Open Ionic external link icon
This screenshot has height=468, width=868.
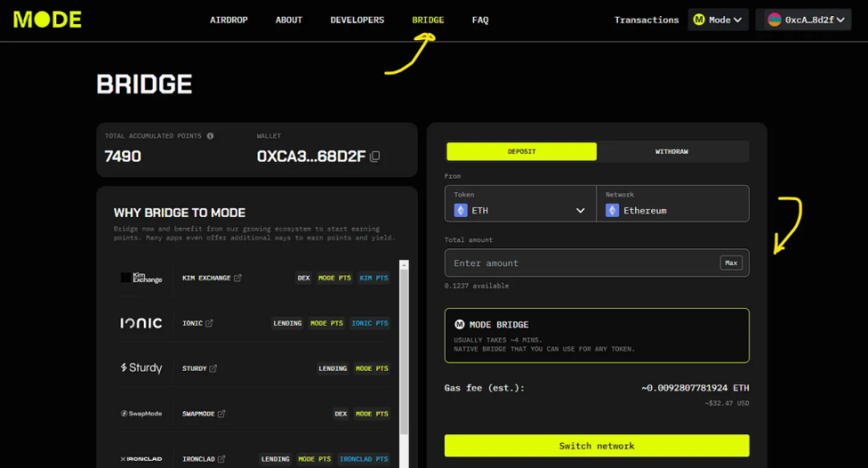pos(209,323)
